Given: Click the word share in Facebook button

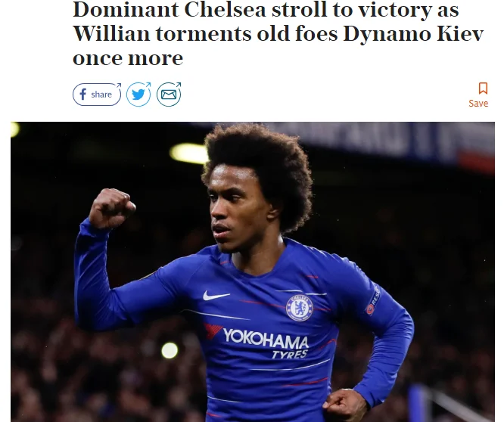Looking at the screenshot, I should (x=101, y=95).
